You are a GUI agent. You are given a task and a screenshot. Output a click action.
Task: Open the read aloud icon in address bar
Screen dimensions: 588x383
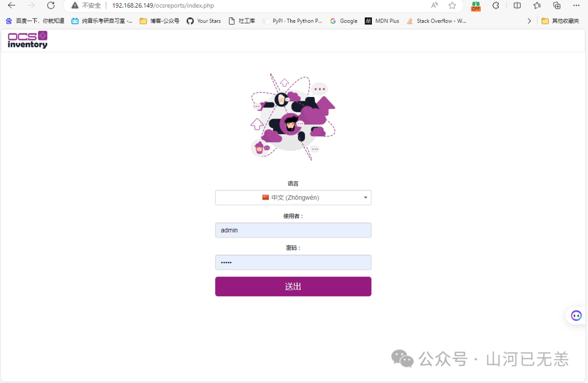point(434,5)
